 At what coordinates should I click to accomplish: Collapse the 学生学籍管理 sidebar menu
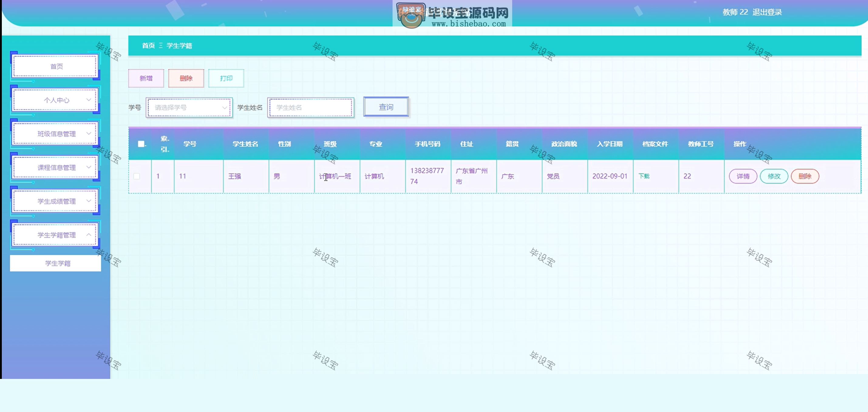click(55, 234)
